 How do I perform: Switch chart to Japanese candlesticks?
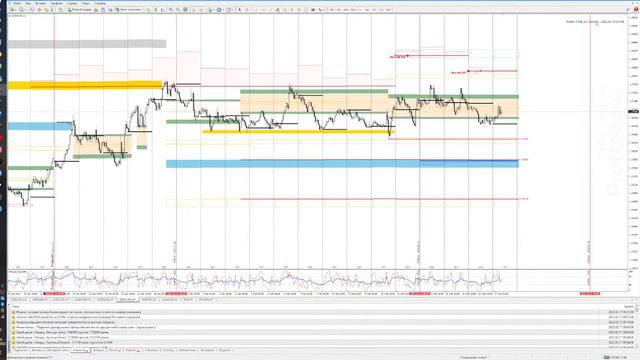[156, 9]
